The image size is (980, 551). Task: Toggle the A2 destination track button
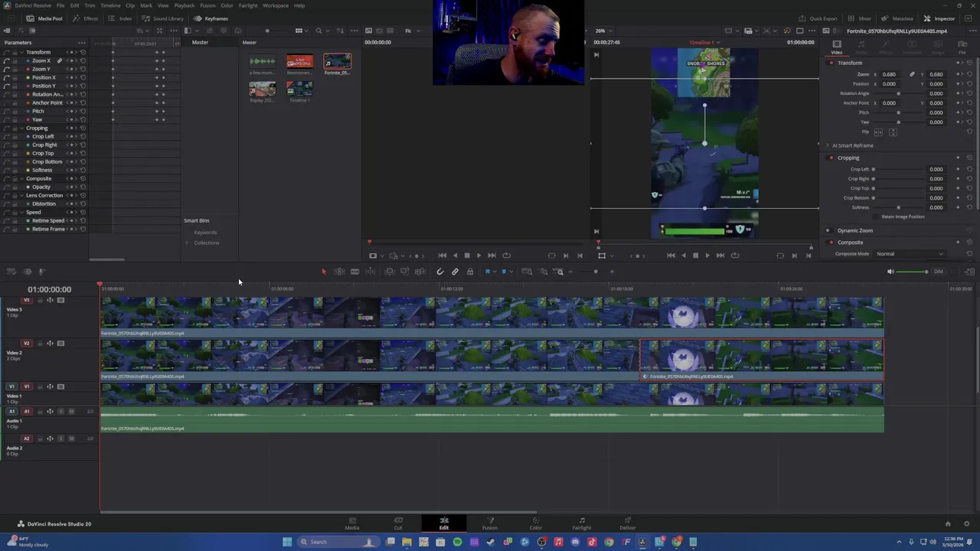point(26,439)
